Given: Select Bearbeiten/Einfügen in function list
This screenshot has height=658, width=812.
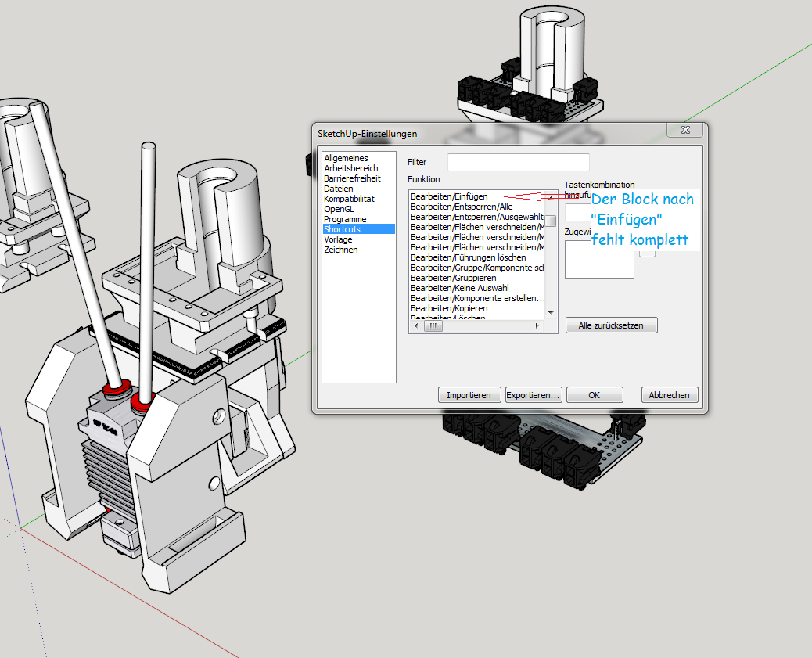Looking at the screenshot, I should coord(449,196).
